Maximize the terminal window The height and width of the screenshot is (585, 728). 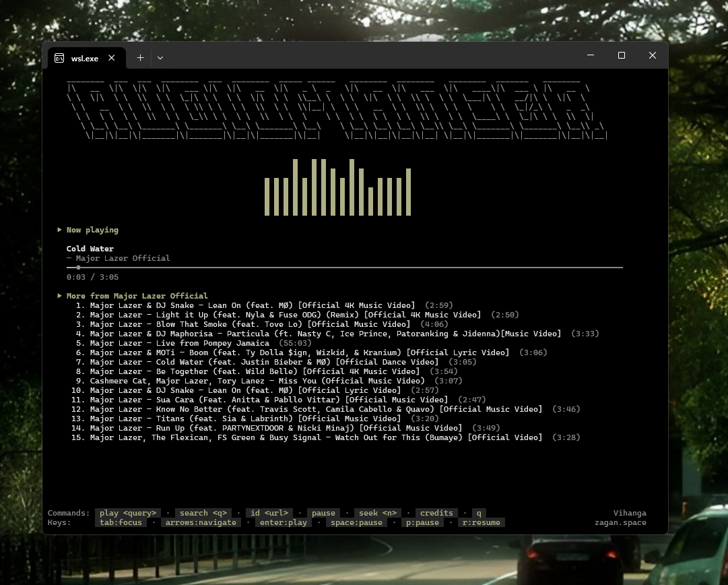621,55
